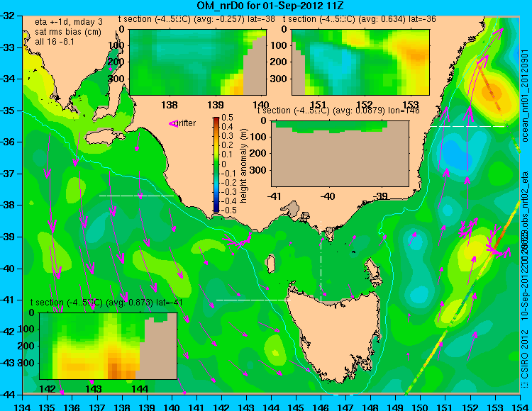
Task: Open the lat=-38 temperature section inset
Action: point(198,62)
